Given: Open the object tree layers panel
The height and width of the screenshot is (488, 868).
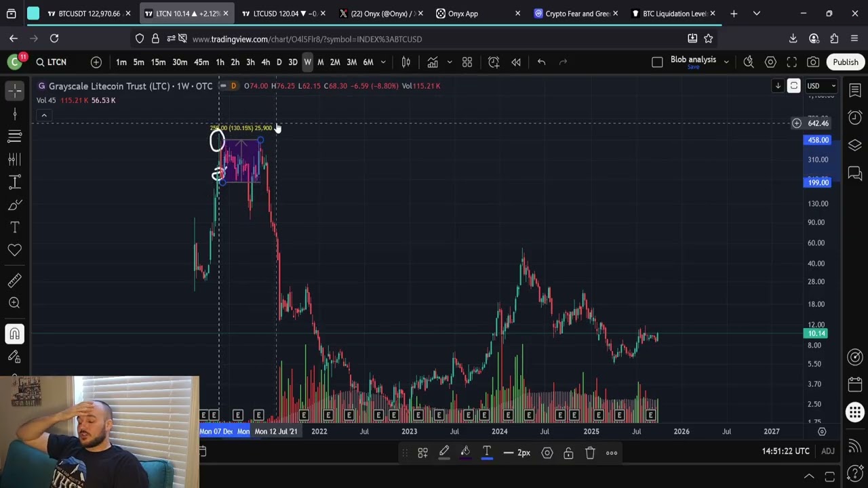Looking at the screenshot, I should (x=855, y=146).
